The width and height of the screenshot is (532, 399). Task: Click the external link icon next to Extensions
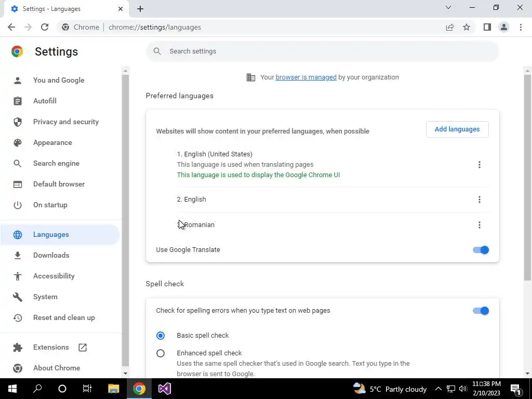[x=83, y=348]
